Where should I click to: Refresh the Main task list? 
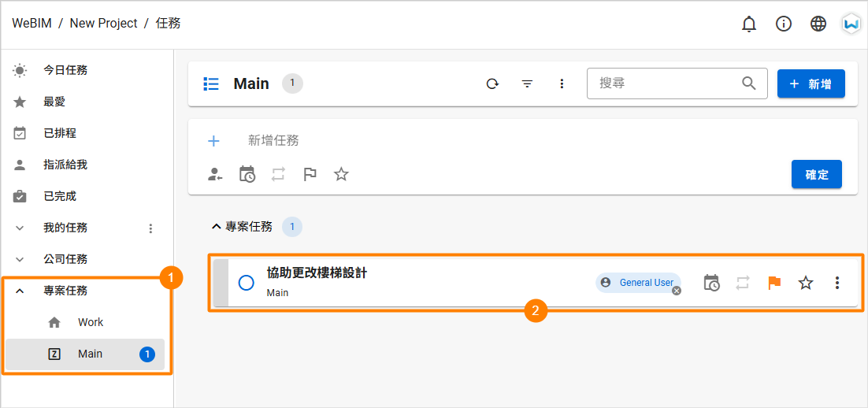[492, 83]
